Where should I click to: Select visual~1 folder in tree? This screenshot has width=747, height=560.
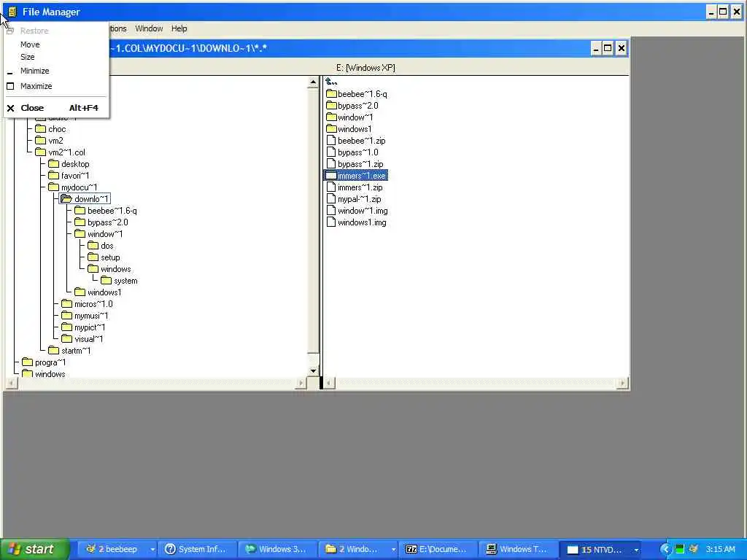(x=82, y=339)
